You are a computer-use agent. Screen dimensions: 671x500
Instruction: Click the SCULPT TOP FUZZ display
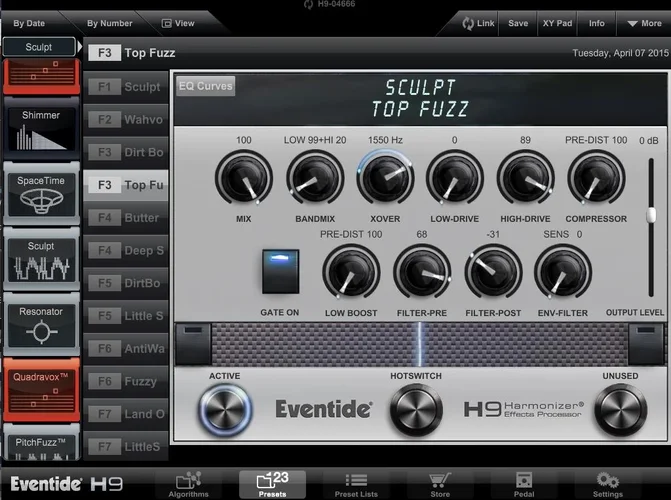tap(420, 98)
